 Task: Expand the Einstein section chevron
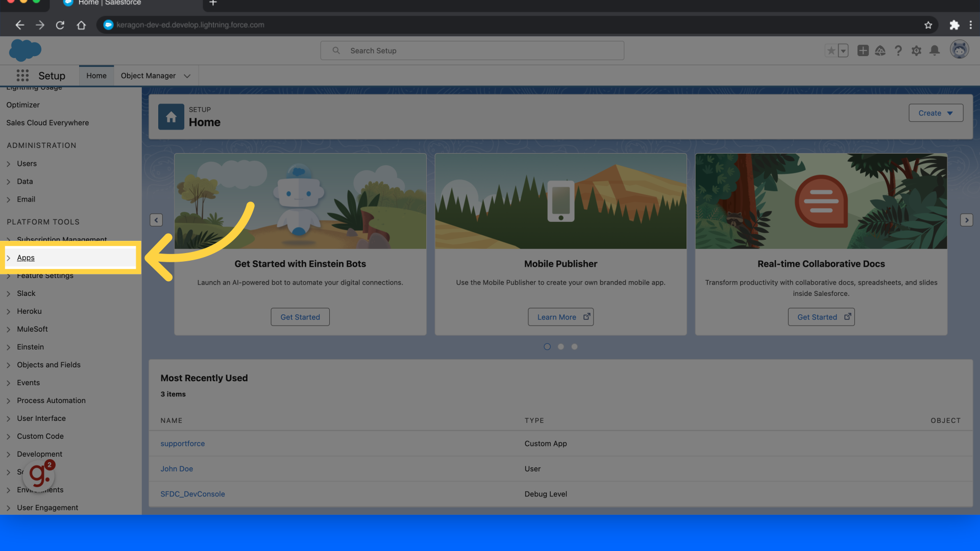(9, 347)
